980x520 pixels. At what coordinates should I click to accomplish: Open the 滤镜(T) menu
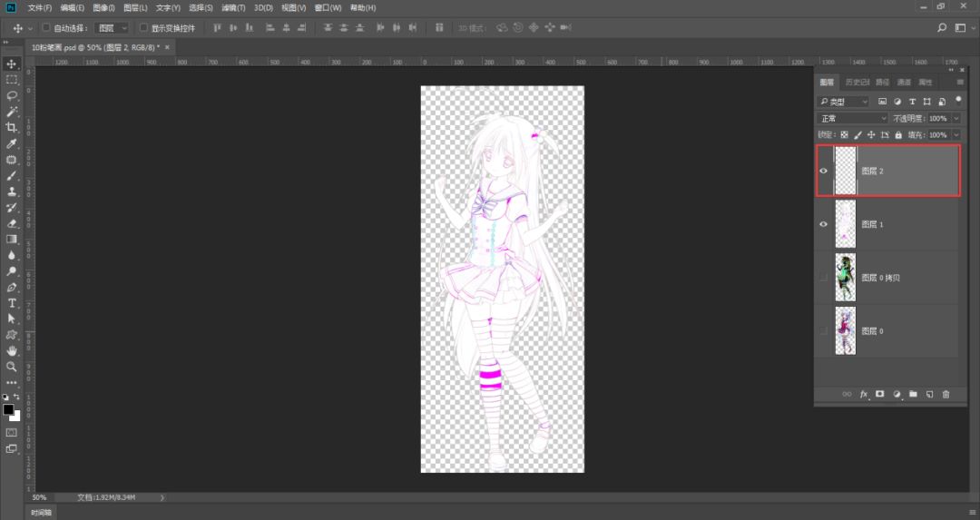[x=233, y=7]
